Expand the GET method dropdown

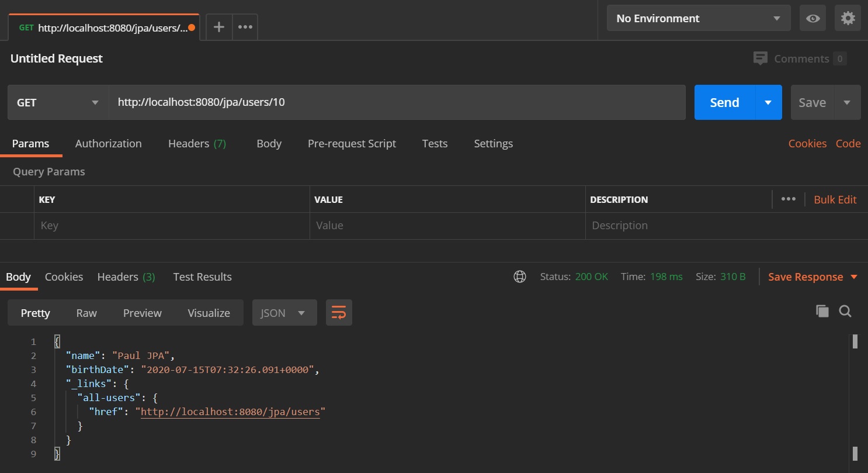point(58,102)
